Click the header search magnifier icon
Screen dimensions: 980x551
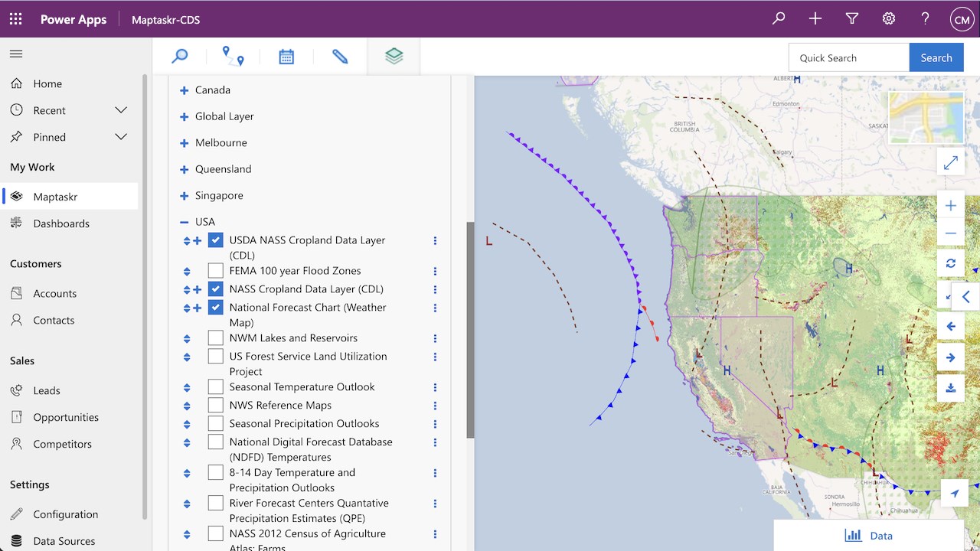[x=779, y=18]
